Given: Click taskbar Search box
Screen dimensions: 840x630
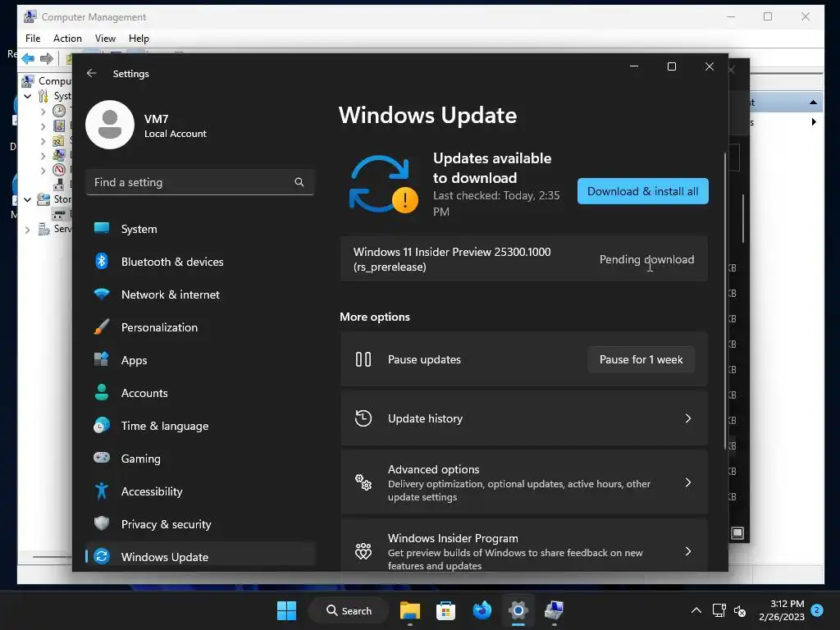Looking at the screenshot, I should (x=349, y=610).
